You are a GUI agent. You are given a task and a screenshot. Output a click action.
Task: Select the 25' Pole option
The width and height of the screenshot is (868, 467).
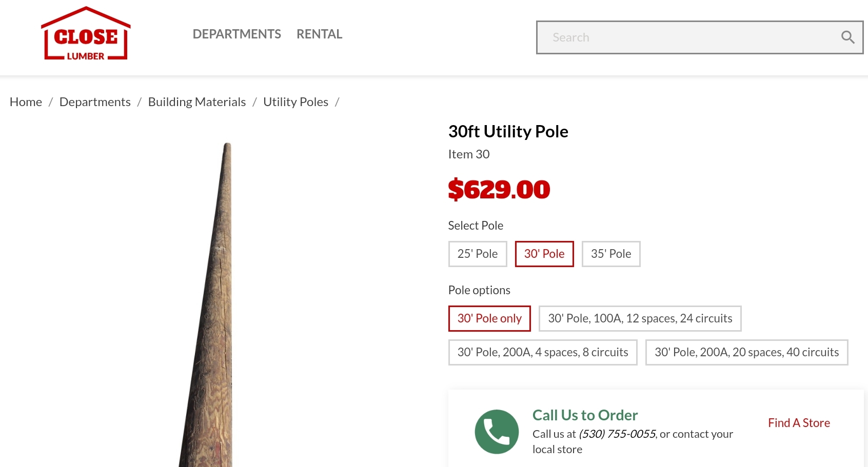pos(478,254)
